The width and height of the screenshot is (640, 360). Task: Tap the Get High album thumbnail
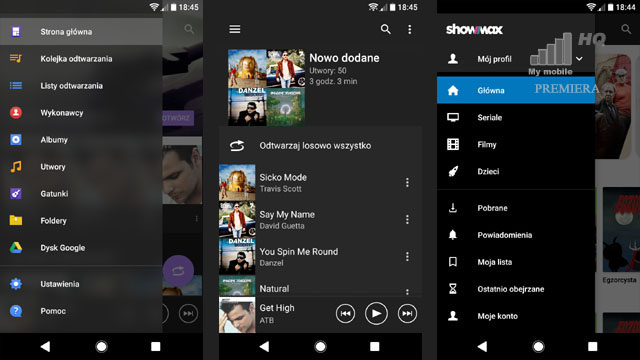pos(237,314)
